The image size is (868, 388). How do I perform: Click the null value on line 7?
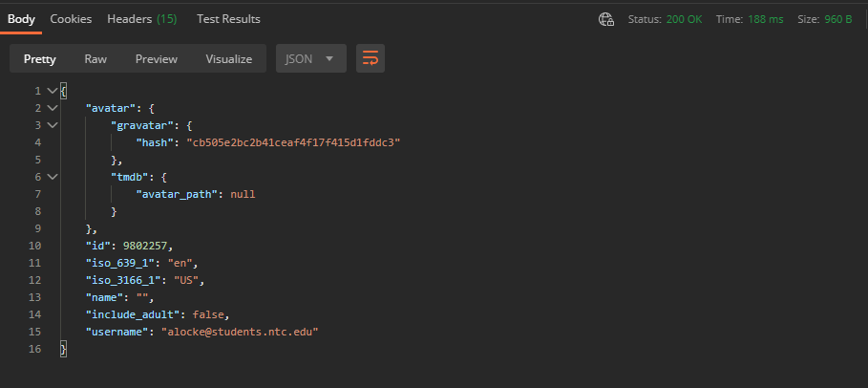pyautogui.click(x=243, y=194)
